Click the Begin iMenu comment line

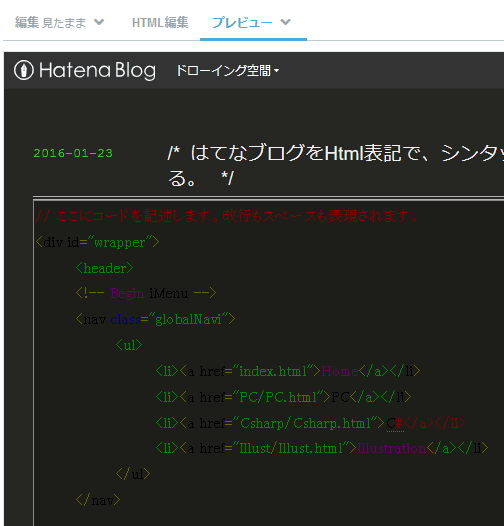pos(146,293)
